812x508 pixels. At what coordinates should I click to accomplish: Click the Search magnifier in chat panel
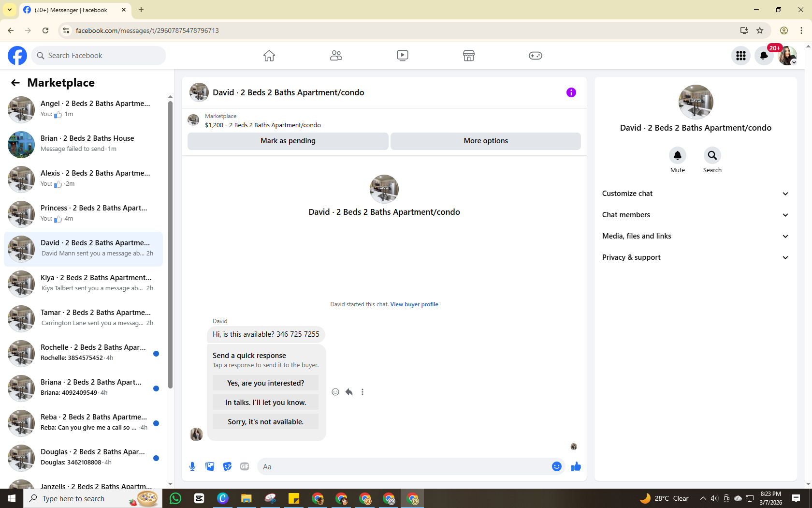click(x=712, y=155)
